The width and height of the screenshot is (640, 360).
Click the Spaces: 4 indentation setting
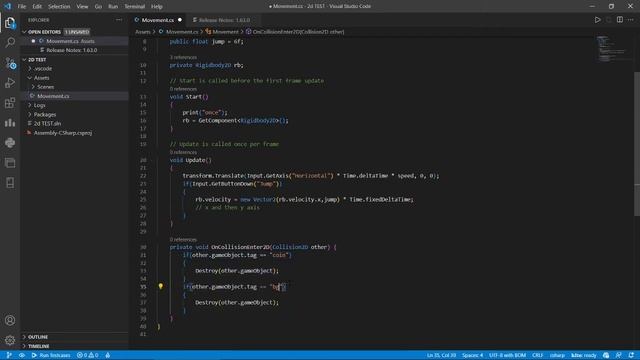(x=472, y=355)
